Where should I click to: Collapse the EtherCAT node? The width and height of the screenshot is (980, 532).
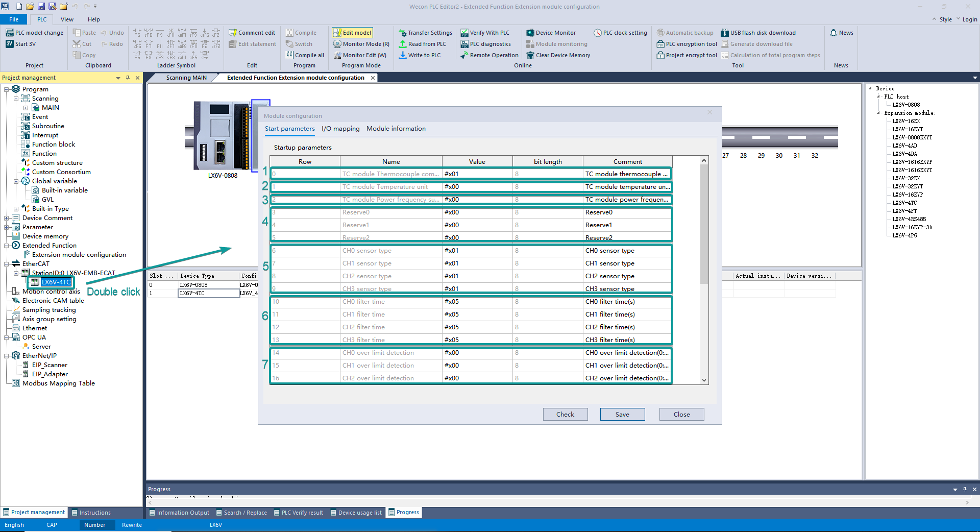(7, 264)
